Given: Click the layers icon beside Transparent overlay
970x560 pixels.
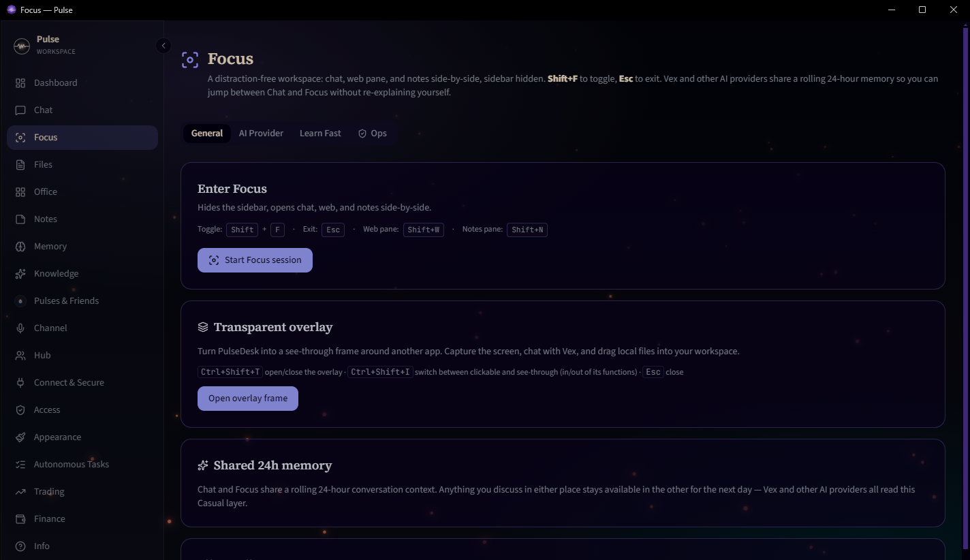Looking at the screenshot, I should tap(203, 327).
